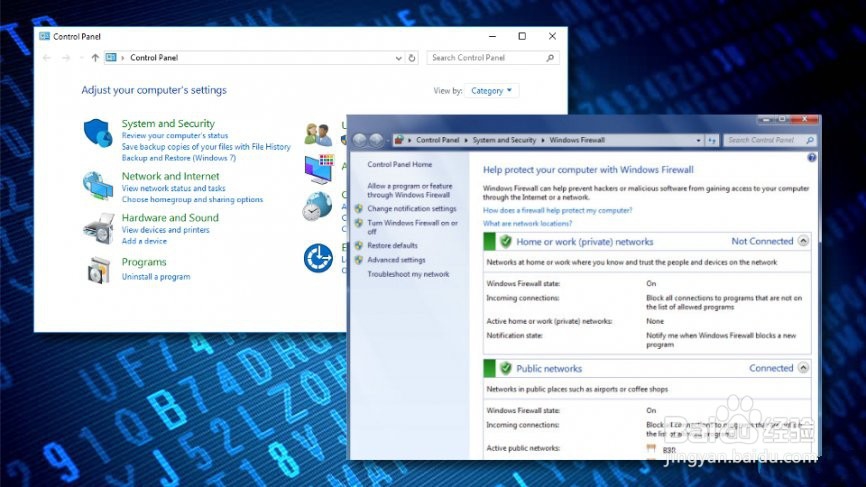
Task: Click Save backup copies with File History
Action: 206,147
